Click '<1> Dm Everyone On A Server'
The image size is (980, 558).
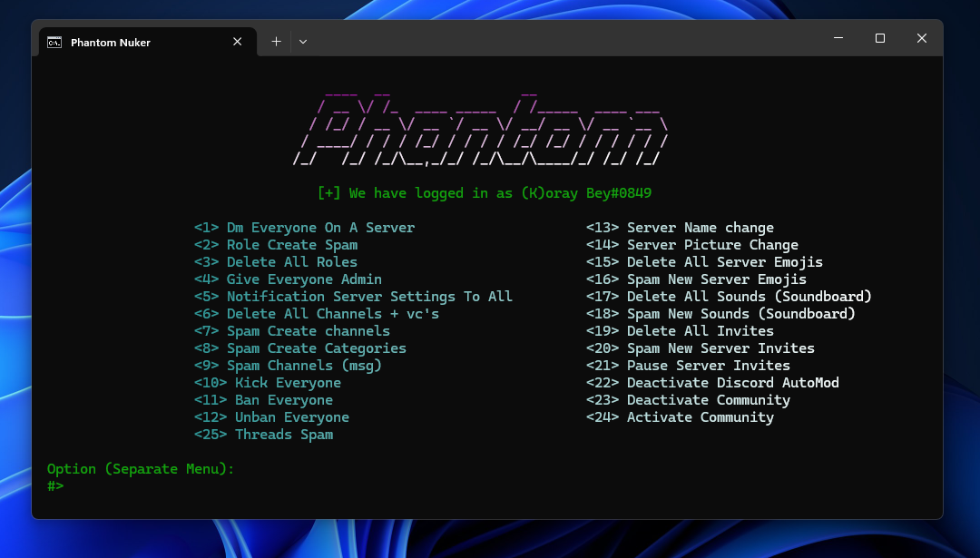304,228
